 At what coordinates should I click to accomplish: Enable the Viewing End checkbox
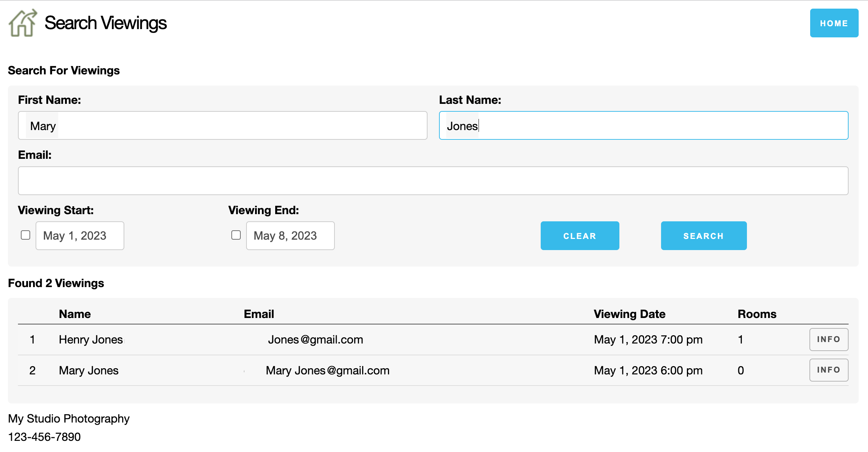[236, 235]
